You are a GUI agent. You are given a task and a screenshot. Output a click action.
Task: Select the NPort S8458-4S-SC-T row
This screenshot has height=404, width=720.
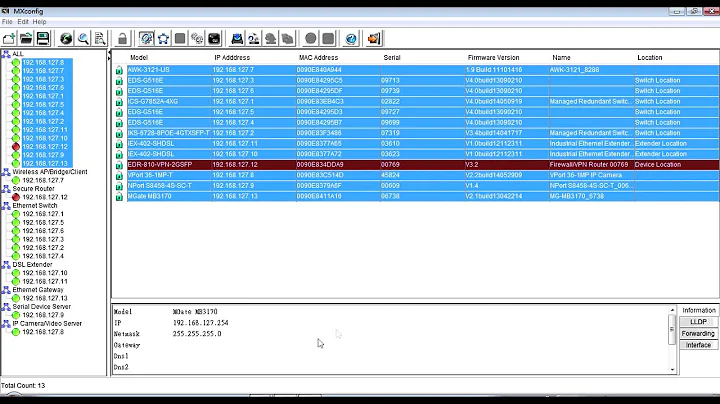coord(423,186)
